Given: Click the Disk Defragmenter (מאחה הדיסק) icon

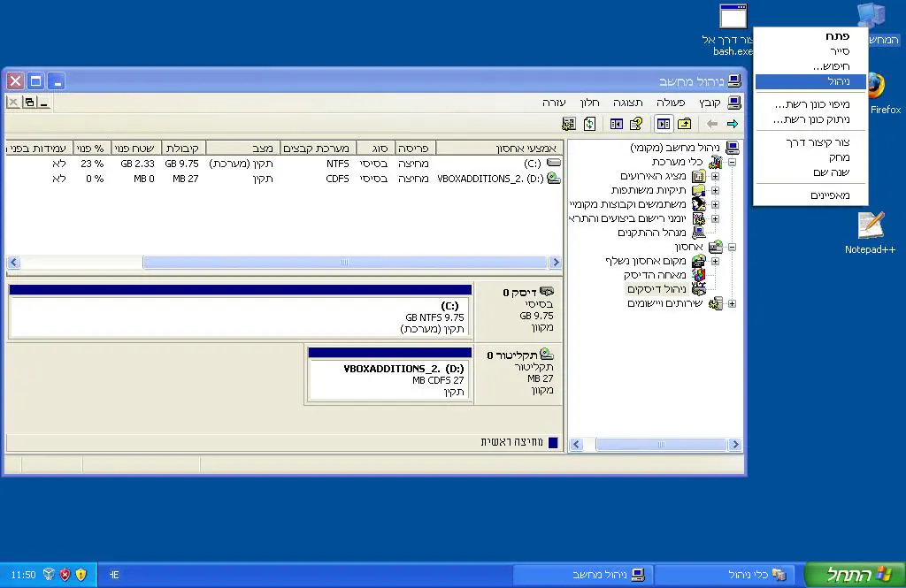Looking at the screenshot, I should tap(699, 275).
